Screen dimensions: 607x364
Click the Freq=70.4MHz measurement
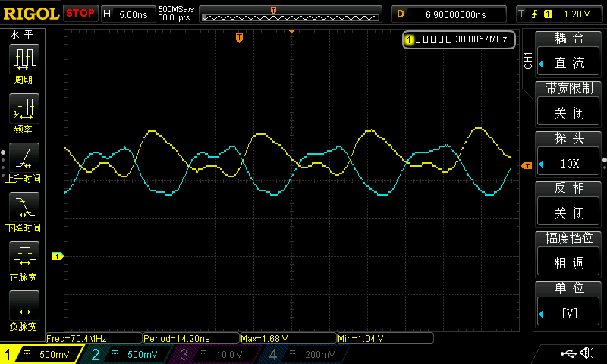pos(94,338)
